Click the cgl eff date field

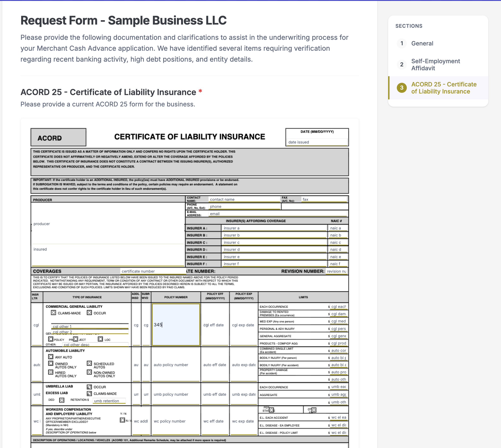(x=215, y=325)
